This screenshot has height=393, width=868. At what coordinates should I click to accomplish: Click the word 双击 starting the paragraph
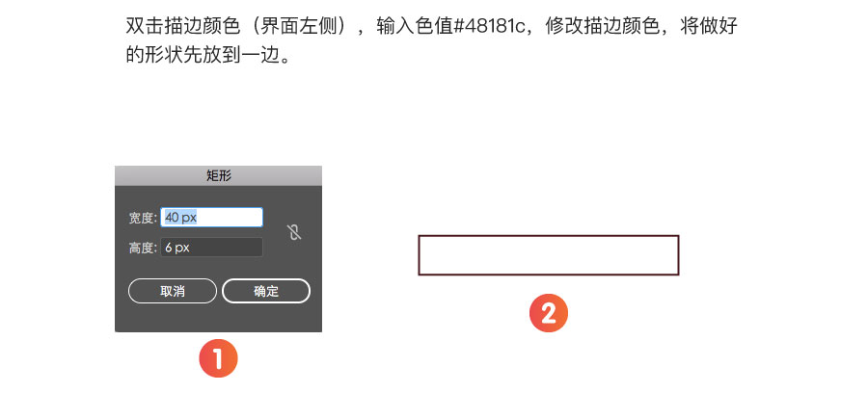point(145,27)
